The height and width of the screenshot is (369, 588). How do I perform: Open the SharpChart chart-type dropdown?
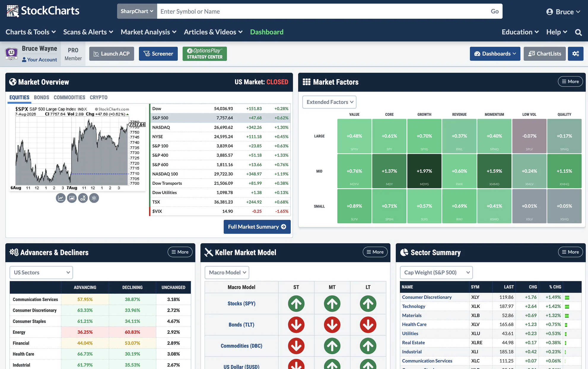(137, 11)
